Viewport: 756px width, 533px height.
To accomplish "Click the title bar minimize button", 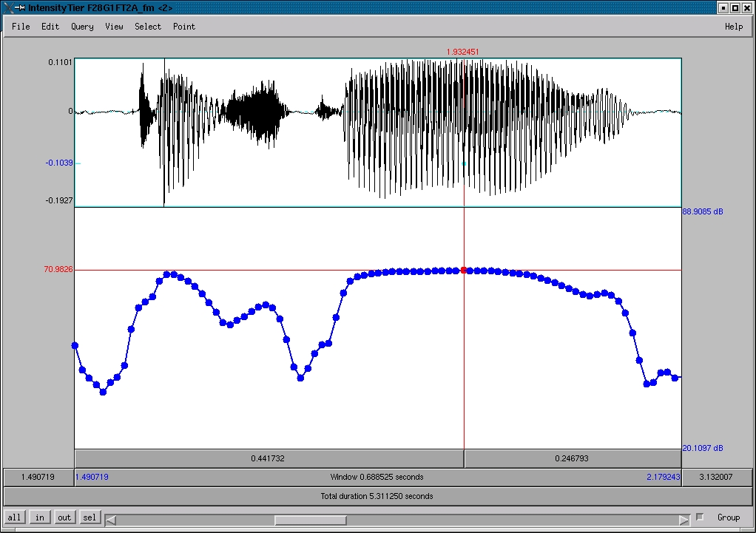I will pyautogui.click(x=723, y=7).
